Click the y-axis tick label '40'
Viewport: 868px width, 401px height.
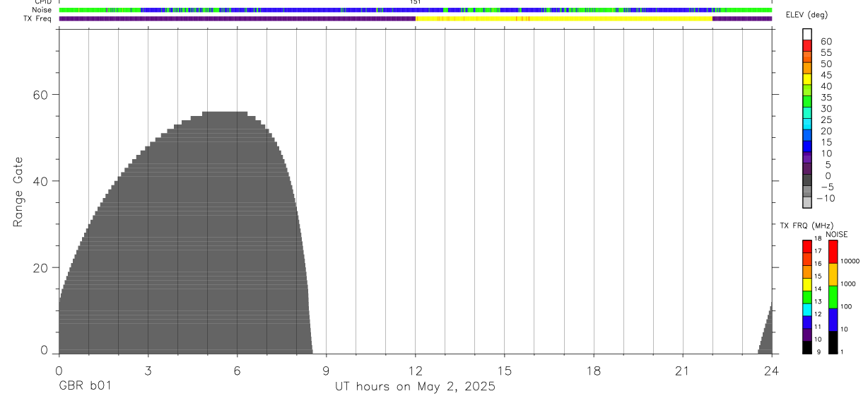[40, 181]
